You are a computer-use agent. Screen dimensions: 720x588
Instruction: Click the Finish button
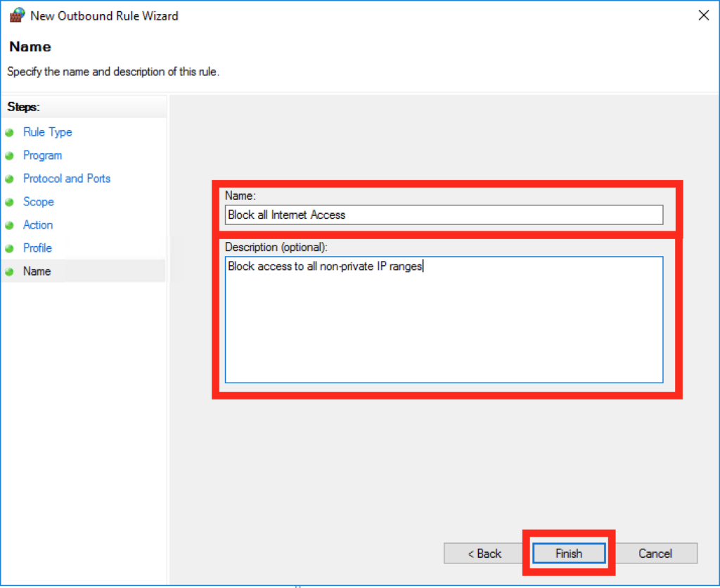tap(568, 554)
